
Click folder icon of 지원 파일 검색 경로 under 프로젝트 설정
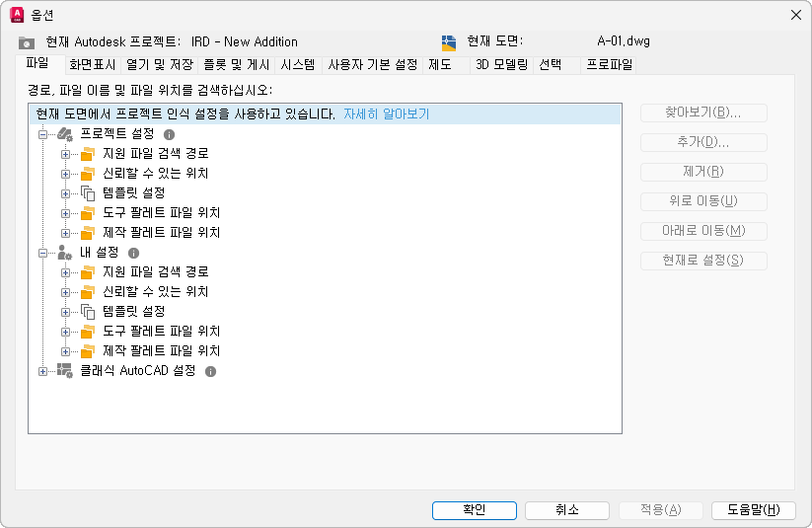(88, 154)
